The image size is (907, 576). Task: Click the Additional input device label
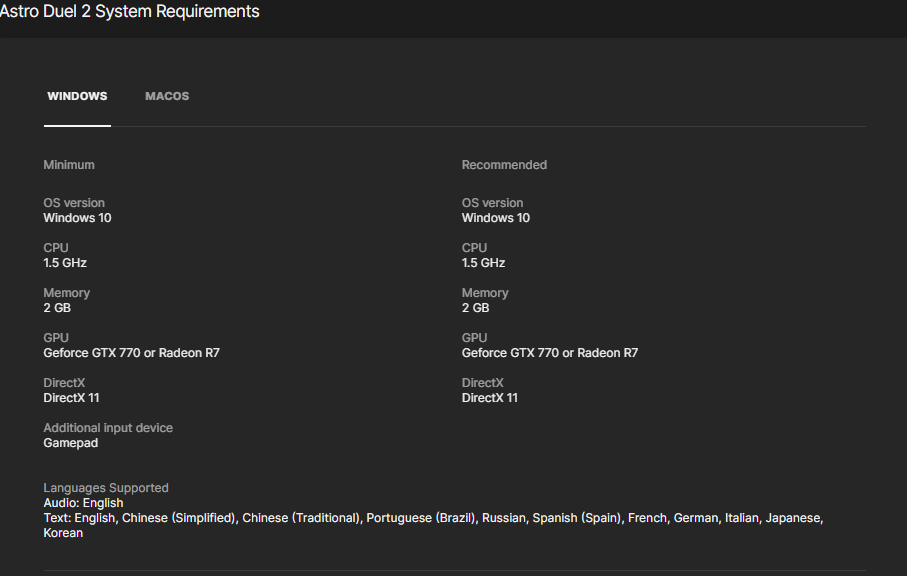108,428
